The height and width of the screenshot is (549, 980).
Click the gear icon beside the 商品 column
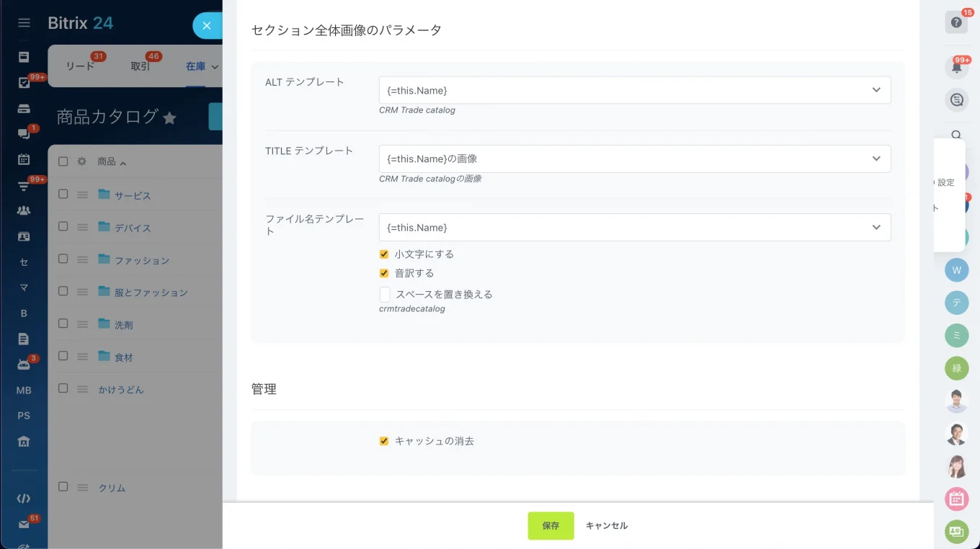click(x=81, y=161)
